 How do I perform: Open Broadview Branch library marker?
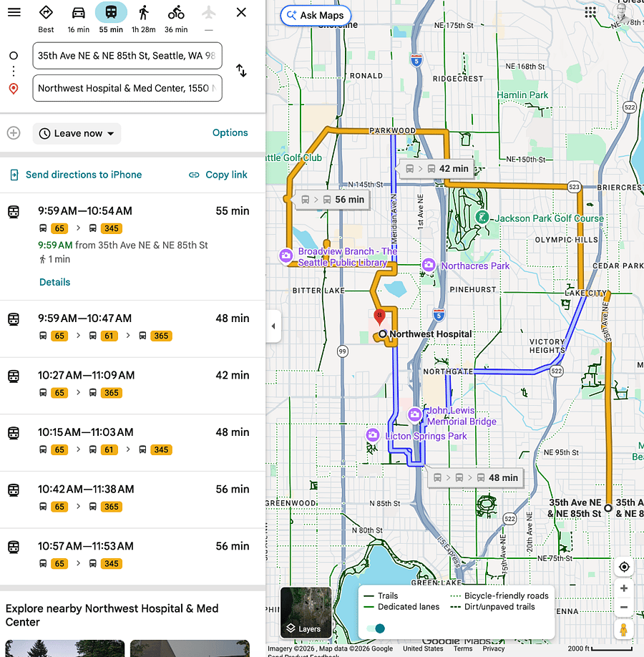pos(286,255)
